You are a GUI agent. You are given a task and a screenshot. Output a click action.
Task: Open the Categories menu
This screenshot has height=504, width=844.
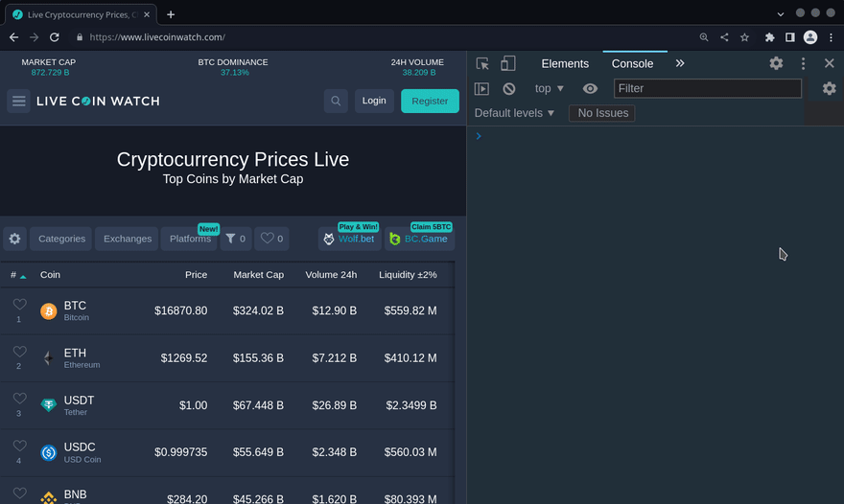[x=62, y=239]
